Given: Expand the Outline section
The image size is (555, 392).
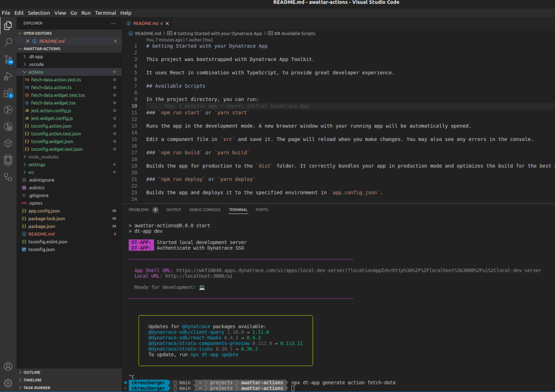Looking at the screenshot, I should click(x=32, y=372).
